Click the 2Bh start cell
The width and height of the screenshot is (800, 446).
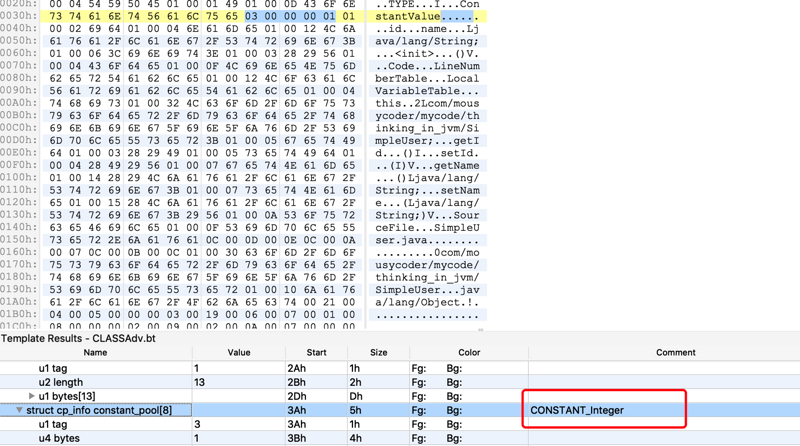(x=296, y=382)
